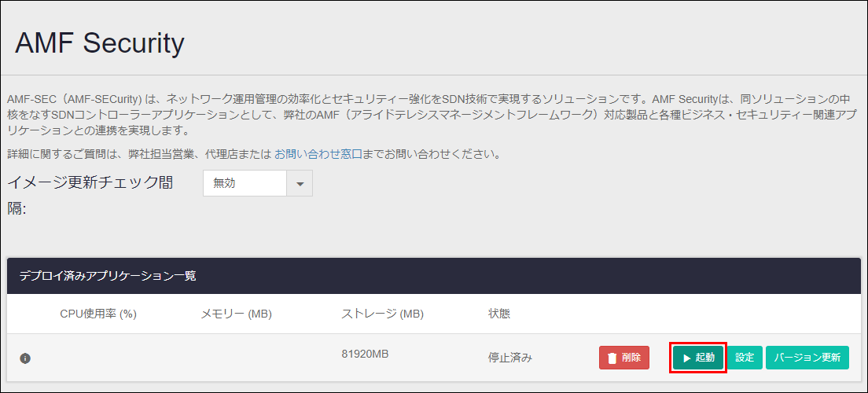
Task: Click the メモリー (MB) column header
Action: point(236,314)
